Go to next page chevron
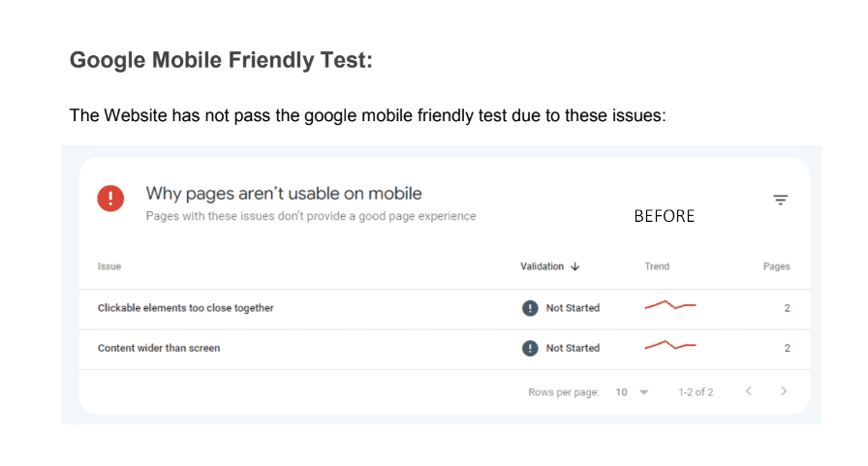 [784, 391]
